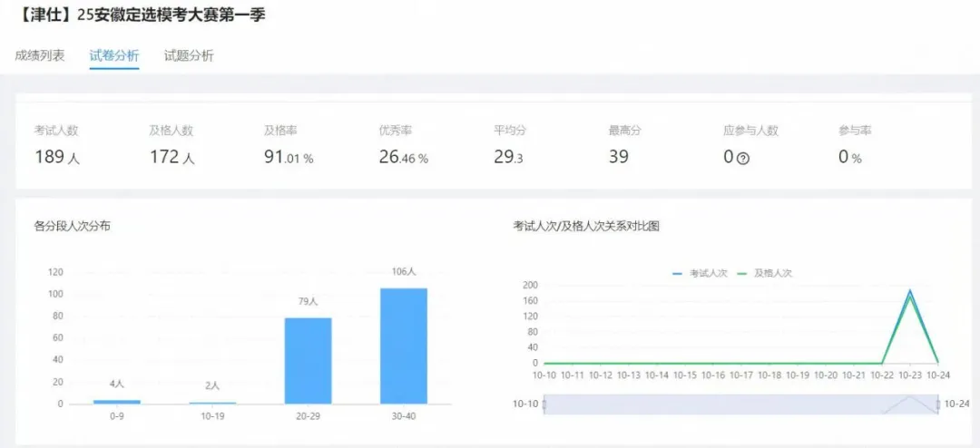Click the 10-22 axis date label
The height and width of the screenshot is (448, 980).
(882, 375)
